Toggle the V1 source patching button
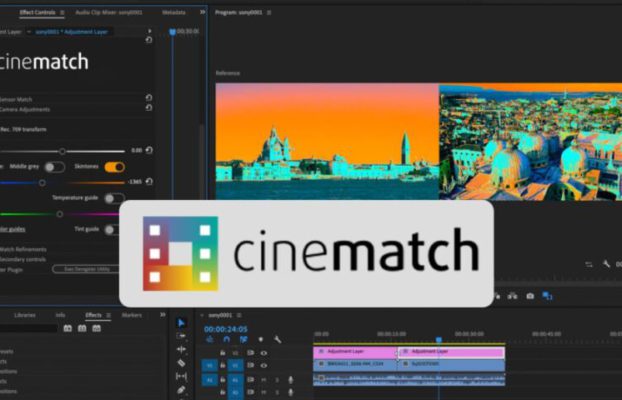This screenshot has width=622, height=400. coord(209,365)
